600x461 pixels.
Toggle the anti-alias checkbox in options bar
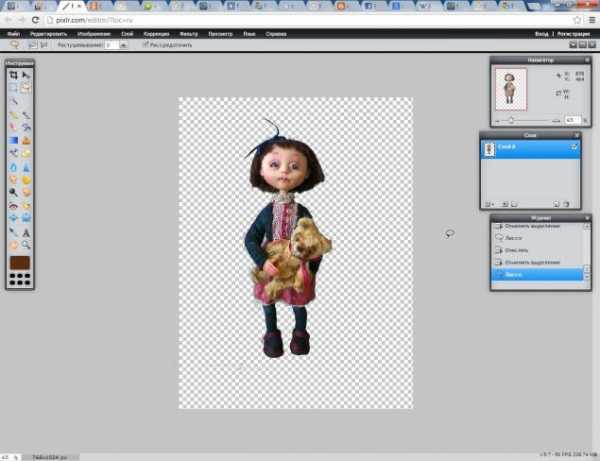pyautogui.click(x=145, y=45)
